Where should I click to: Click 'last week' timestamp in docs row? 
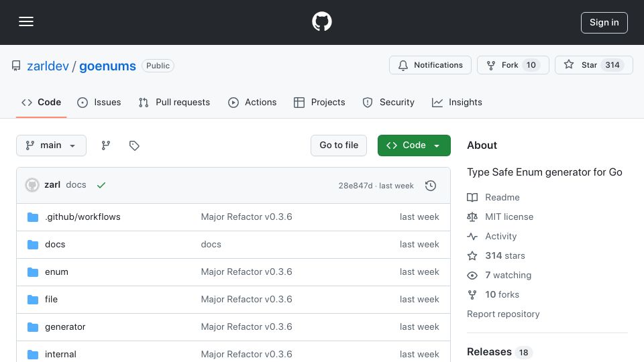tap(419, 244)
